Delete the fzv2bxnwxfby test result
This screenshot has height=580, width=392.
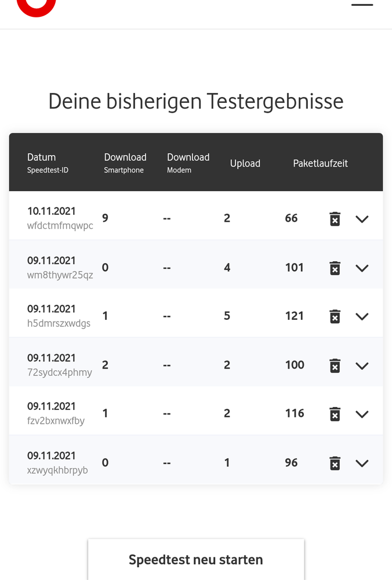pos(335,414)
